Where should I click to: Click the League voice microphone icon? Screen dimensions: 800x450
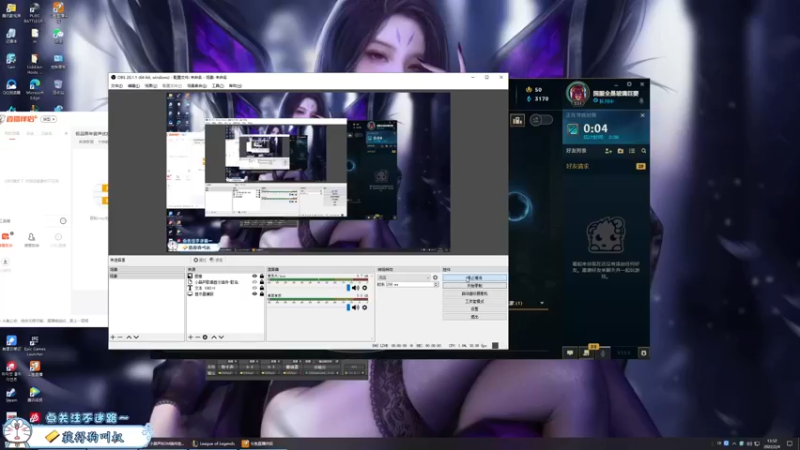(x=603, y=353)
